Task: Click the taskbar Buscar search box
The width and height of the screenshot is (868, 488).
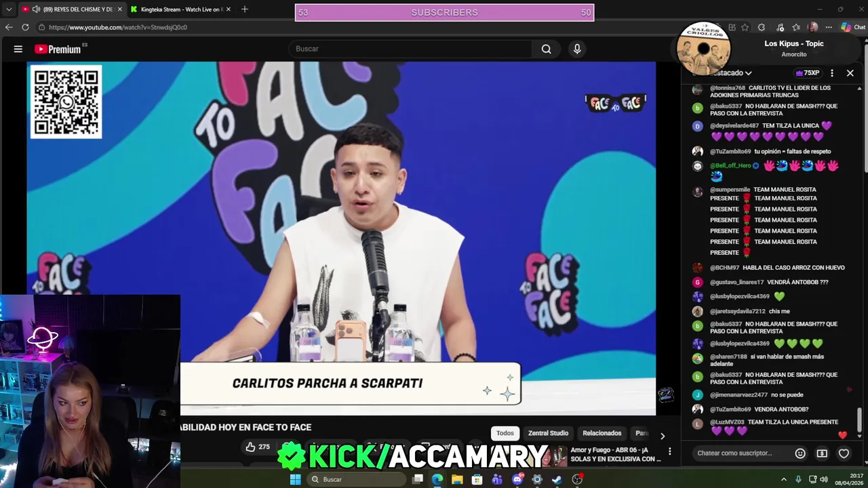Action: [x=357, y=479]
